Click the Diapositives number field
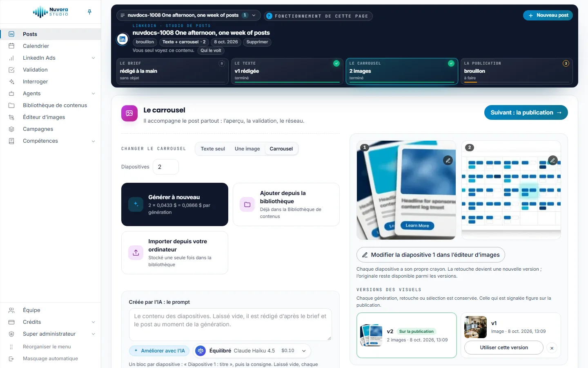 166,167
